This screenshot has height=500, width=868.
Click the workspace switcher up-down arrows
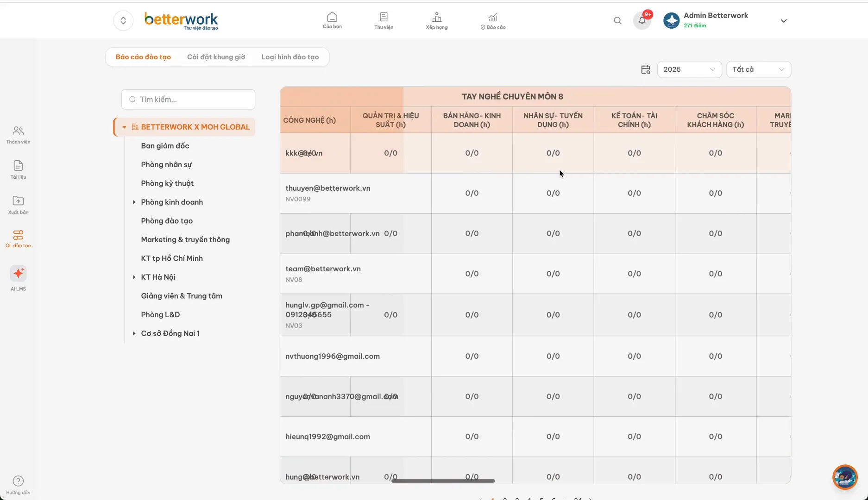pyautogui.click(x=123, y=20)
